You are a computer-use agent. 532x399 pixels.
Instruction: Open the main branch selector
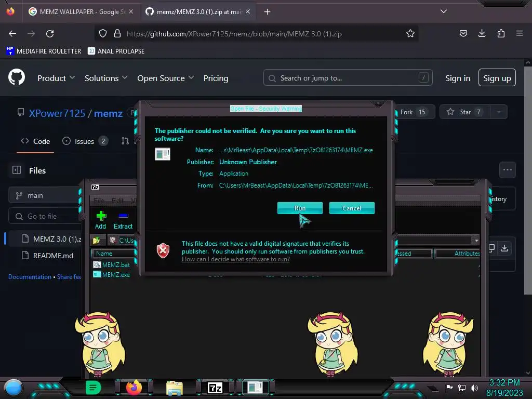pyautogui.click(x=46, y=196)
